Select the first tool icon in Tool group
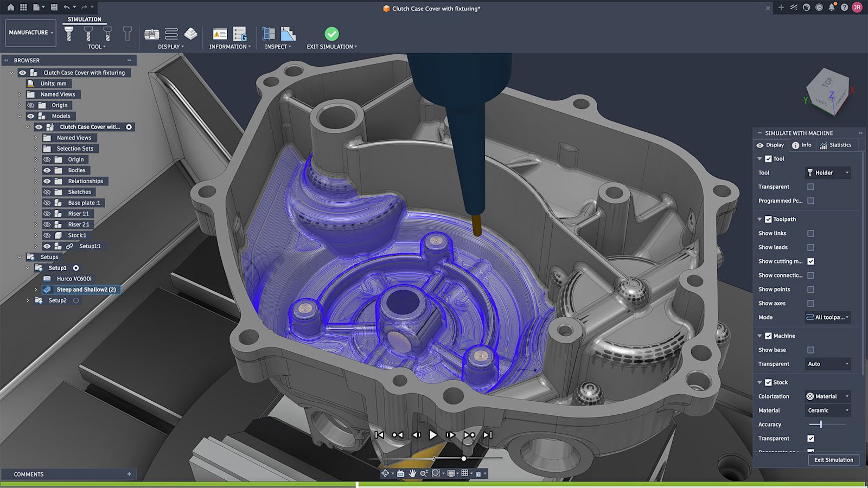This screenshot has width=868, height=488. (x=69, y=34)
